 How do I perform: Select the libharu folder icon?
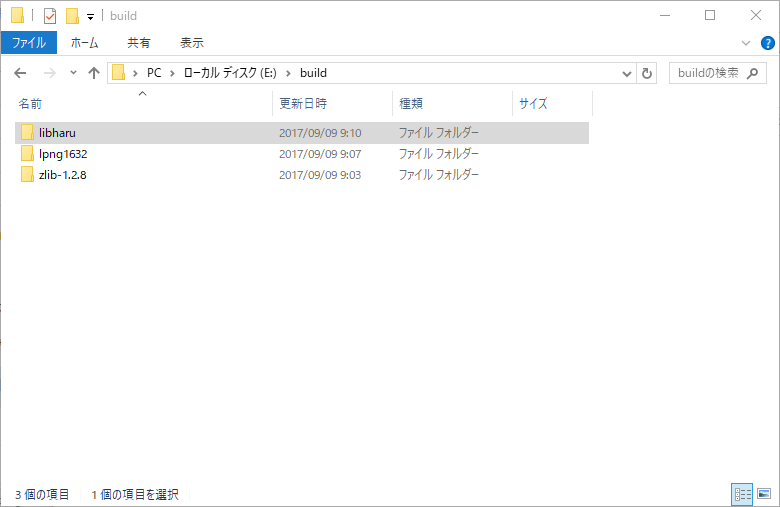pos(27,133)
